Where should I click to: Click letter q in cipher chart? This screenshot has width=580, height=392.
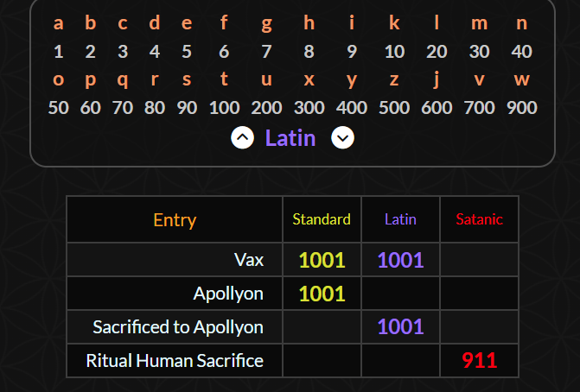[123, 80]
